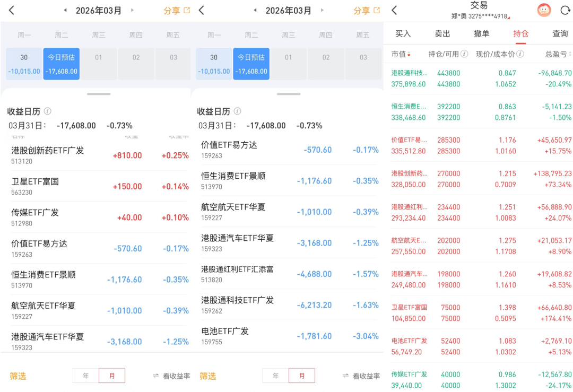Select day 02 cell in middle calendar

click(326, 64)
